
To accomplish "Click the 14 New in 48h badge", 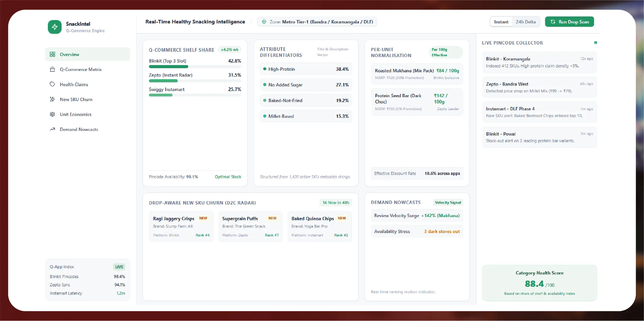I will [336, 203].
